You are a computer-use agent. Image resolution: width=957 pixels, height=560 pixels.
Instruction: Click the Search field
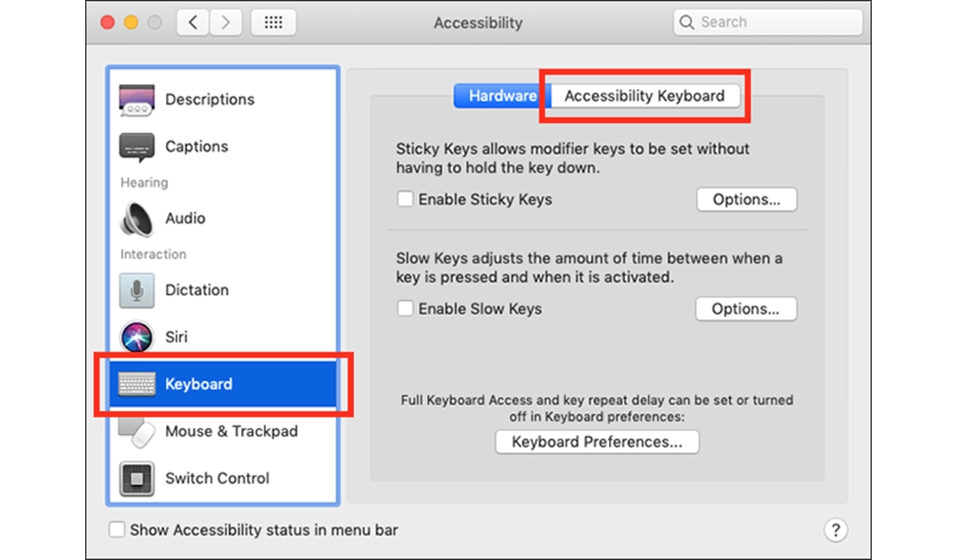click(x=766, y=22)
